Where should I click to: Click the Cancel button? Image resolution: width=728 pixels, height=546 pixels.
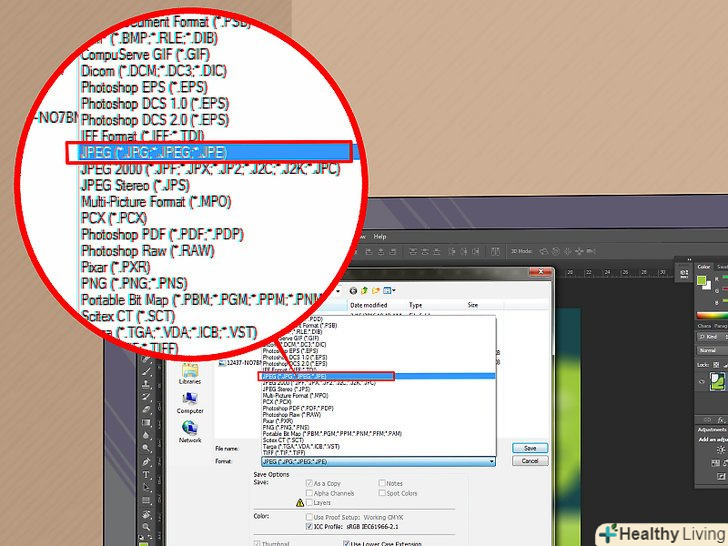pyautogui.click(x=530, y=461)
